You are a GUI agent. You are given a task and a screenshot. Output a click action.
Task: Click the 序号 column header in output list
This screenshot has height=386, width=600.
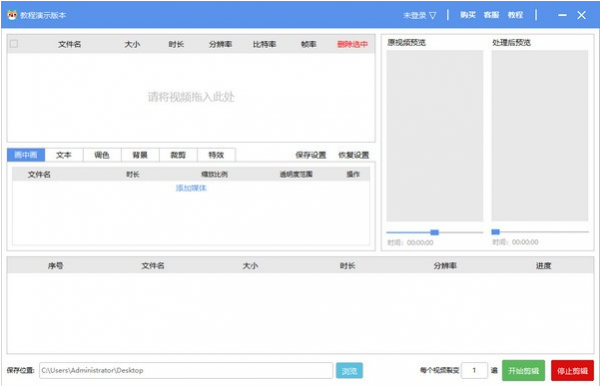[55, 265]
